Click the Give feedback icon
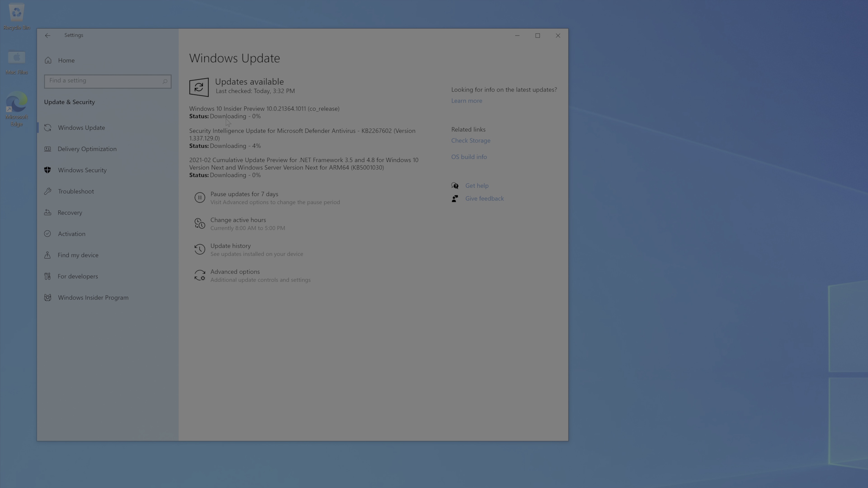 coord(455,198)
